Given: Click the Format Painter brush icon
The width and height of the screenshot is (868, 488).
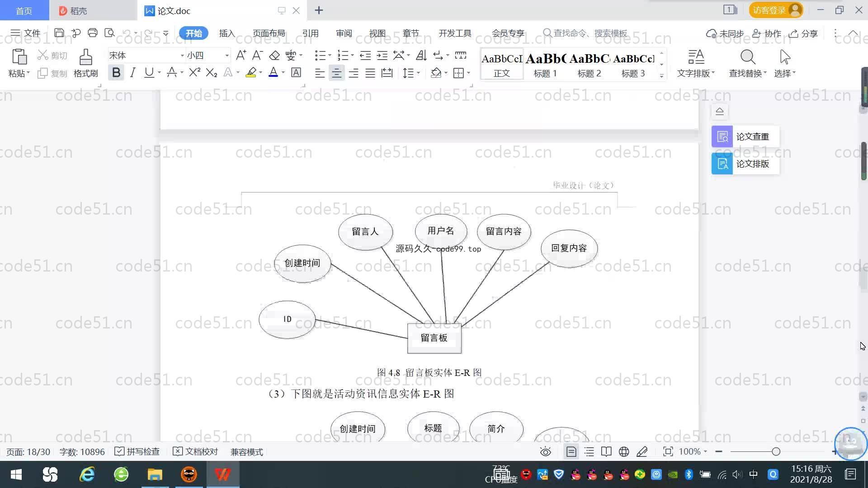Looking at the screenshot, I should [x=86, y=57].
